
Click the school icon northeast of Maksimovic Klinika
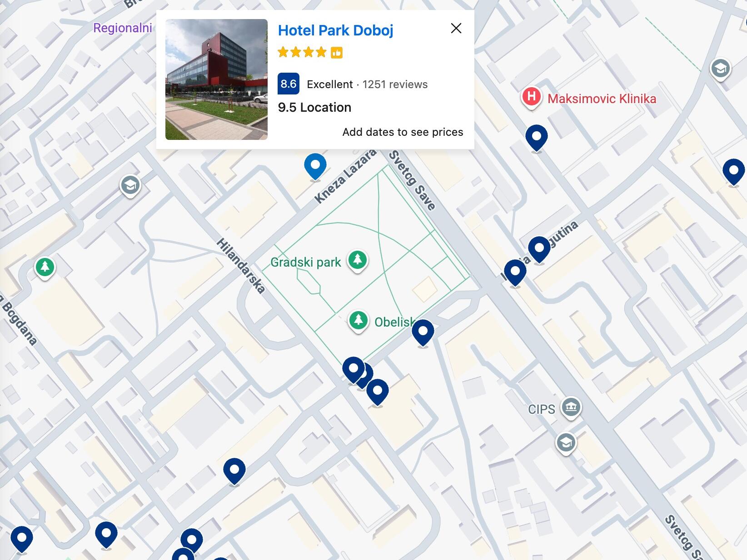pyautogui.click(x=720, y=69)
